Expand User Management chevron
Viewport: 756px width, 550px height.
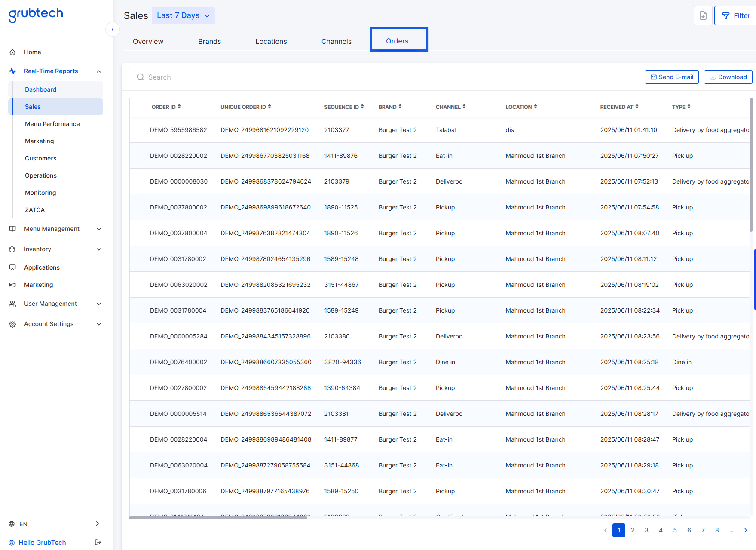tap(99, 304)
